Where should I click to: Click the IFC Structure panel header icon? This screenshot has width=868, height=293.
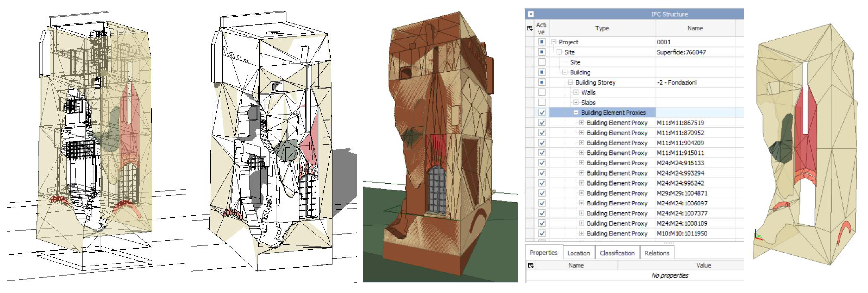(531, 14)
